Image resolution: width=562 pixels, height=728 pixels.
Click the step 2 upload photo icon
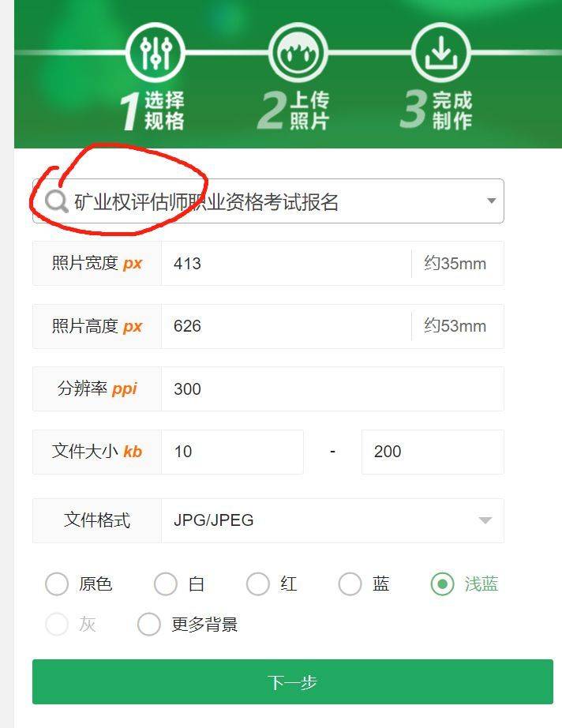coord(298,52)
